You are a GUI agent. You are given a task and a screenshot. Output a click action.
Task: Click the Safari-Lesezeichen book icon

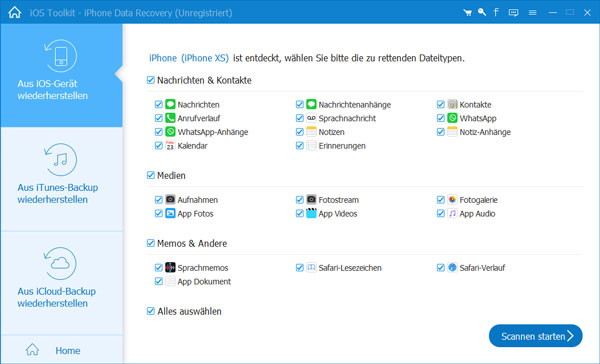[x=311, y=267]
